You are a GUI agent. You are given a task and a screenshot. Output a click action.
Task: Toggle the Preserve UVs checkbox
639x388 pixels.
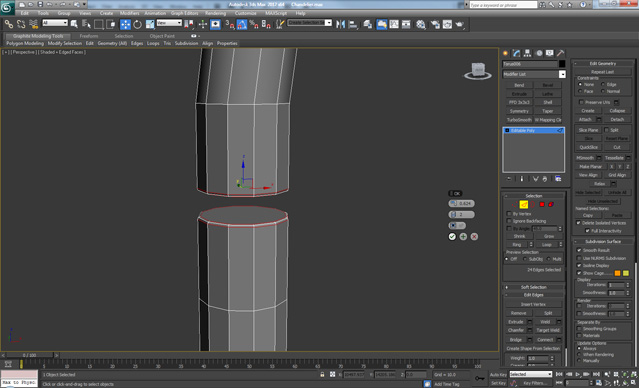[581, 102]
